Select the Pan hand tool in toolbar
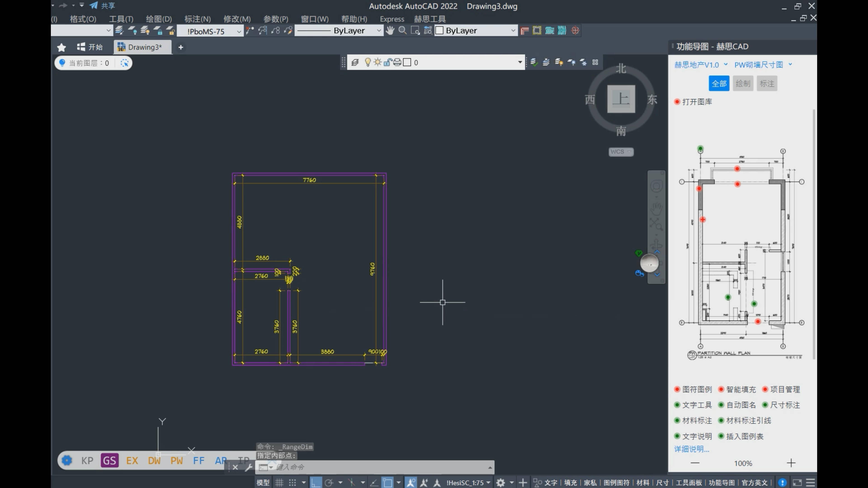The width and height of the screenshot is (868, 488). coord(390,31)
